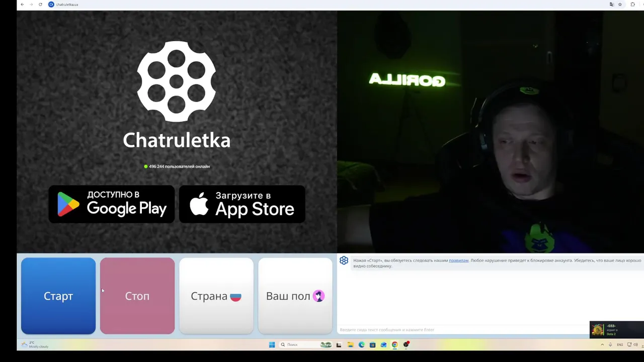644x362 pixels.
Task: Click the pink Стоп button
Action: tap(137, 296)
